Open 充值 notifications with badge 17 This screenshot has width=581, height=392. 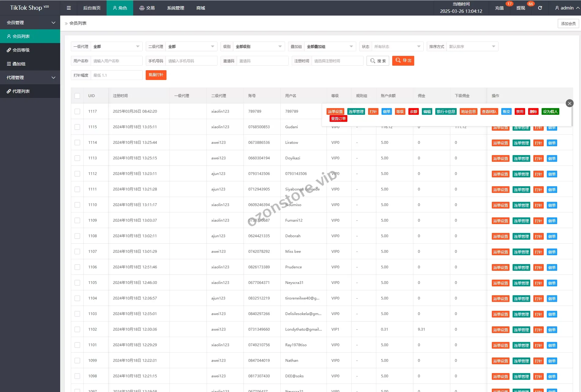tap(499, 8)
